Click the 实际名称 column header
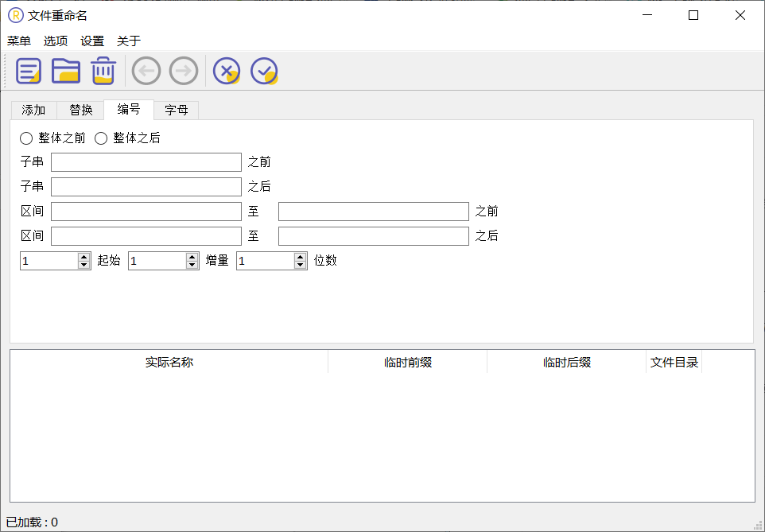The width and height of the screenshot is (765, 532). [169, 363]
